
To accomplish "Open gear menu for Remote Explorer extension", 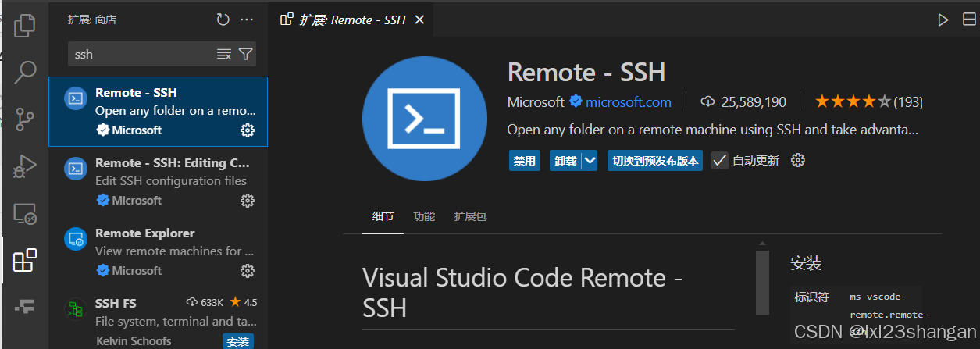I will [248, 271].
